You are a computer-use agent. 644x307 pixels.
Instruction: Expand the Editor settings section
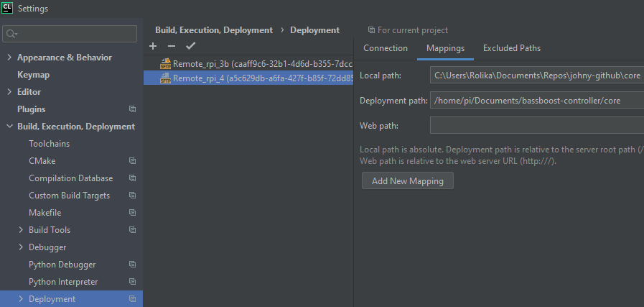tap(9, 92)
